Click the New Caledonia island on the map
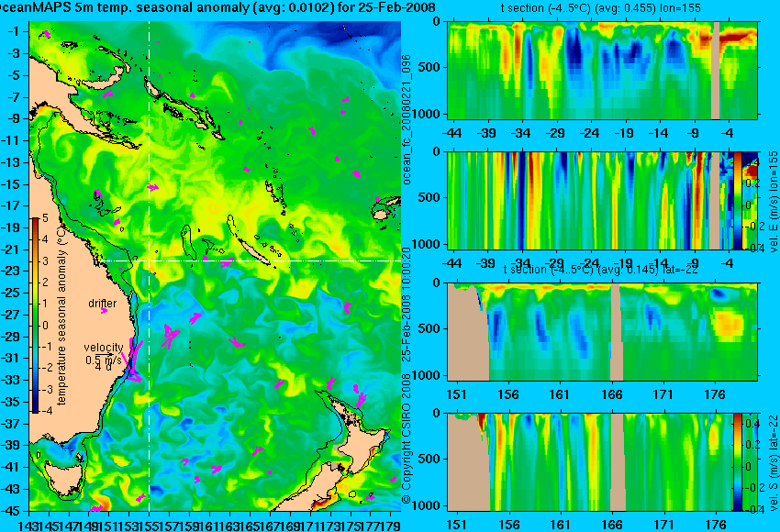The image size is (780, 532). click(x=252, y=250)
